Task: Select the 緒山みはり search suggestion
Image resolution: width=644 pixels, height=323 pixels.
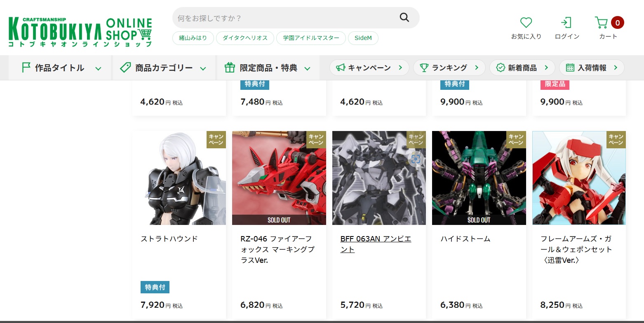Action: click(193, 38)
